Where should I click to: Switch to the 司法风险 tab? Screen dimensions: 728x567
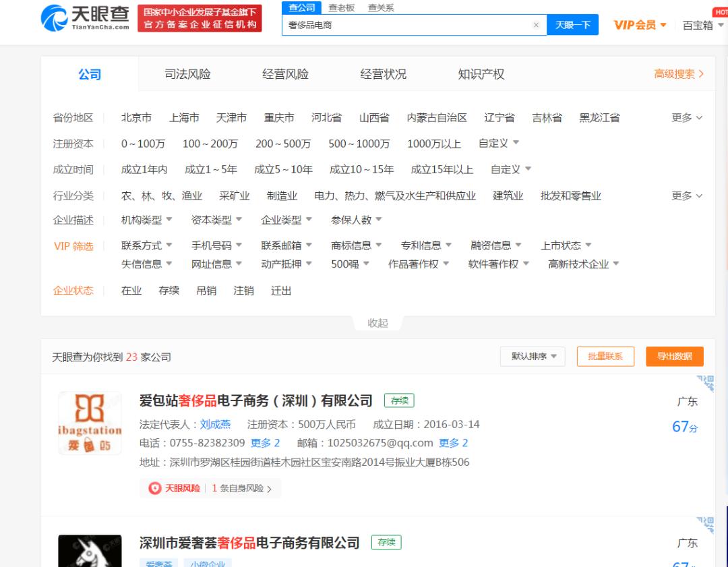tap(187, 74)
